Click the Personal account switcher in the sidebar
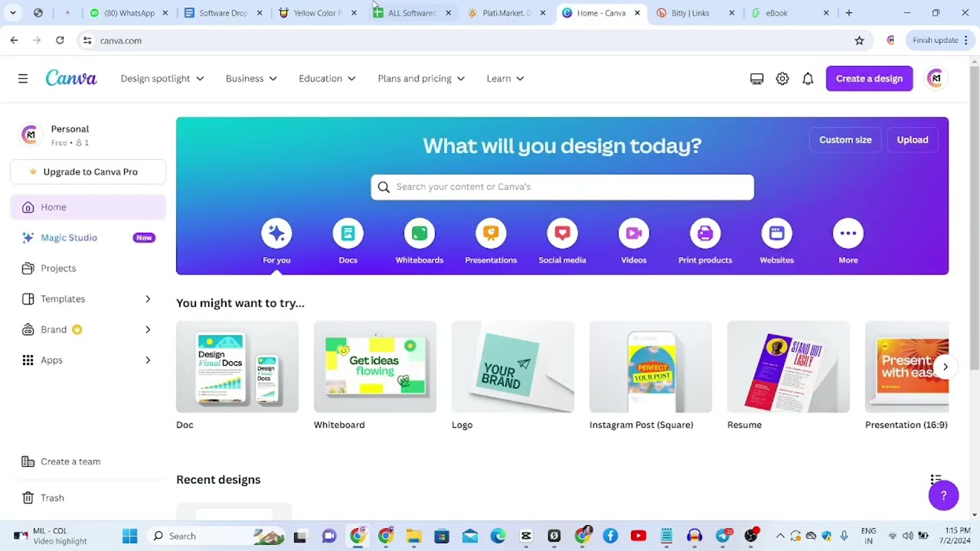Viewport: 980px width, 551px height. (x=88, y=135)
